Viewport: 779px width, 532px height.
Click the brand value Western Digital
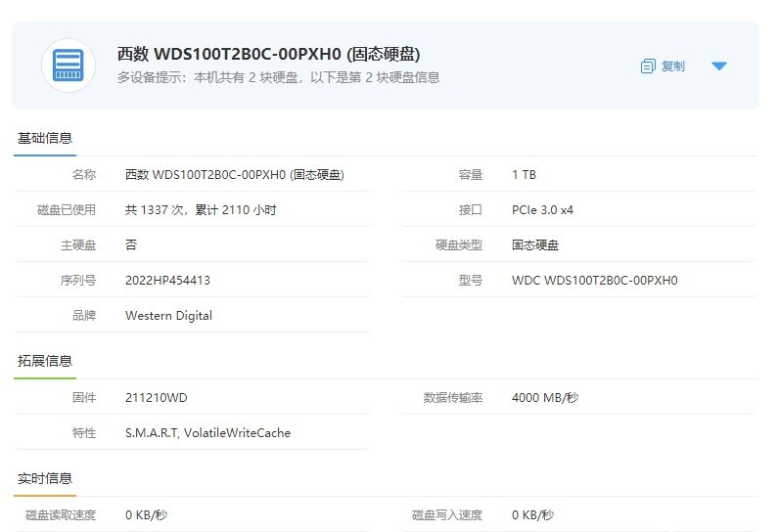click(x=169, y=316)
